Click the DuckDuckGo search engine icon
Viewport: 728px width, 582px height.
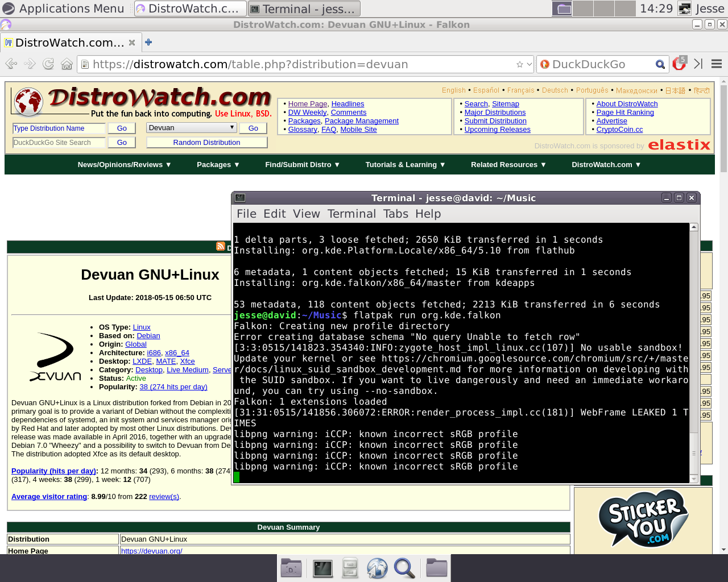(x=544, y=64)
